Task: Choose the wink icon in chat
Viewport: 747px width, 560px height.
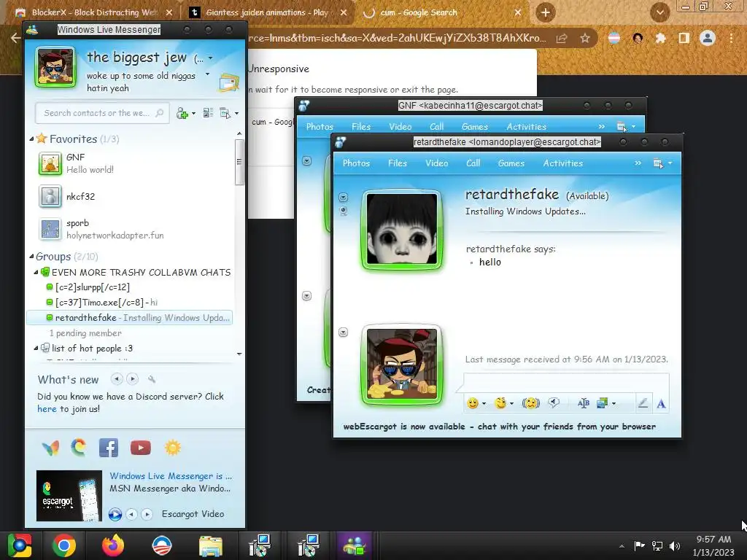Action: tap(500, 403)
